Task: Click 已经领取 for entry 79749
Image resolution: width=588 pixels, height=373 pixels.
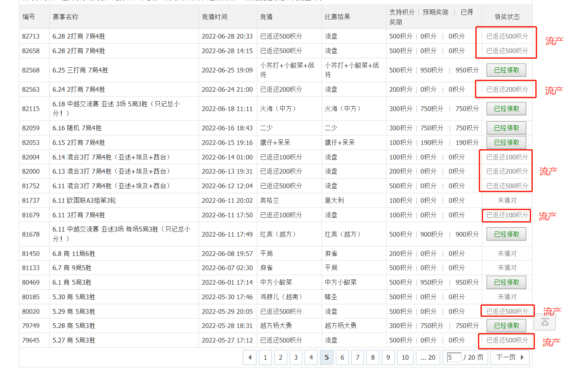Action: click(506, 326)
